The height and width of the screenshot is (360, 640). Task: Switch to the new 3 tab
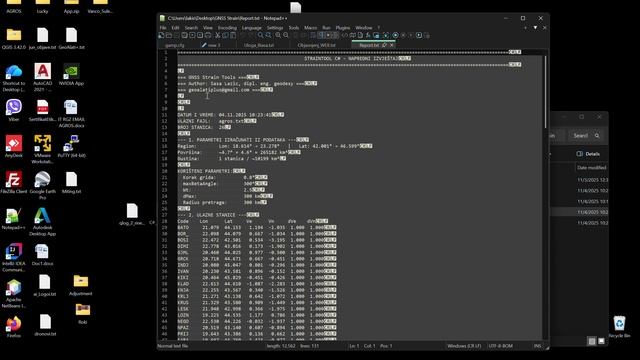pyautogui.click(x=211, y=45)
